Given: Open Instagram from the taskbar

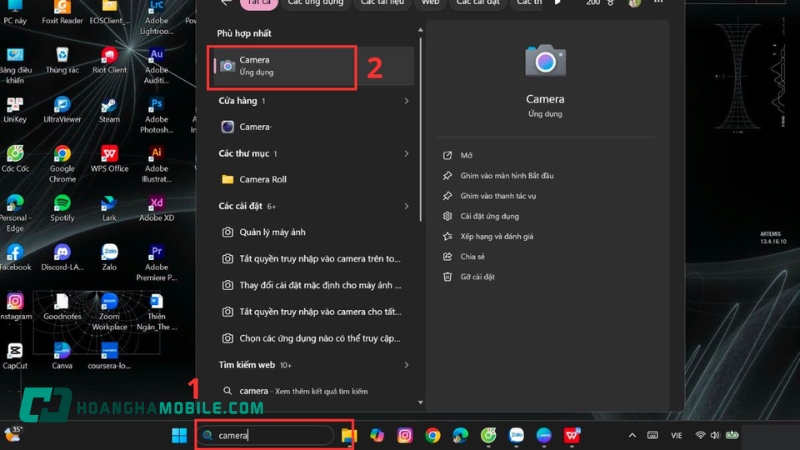Looking at the screenshot, I should coord(405,435).
